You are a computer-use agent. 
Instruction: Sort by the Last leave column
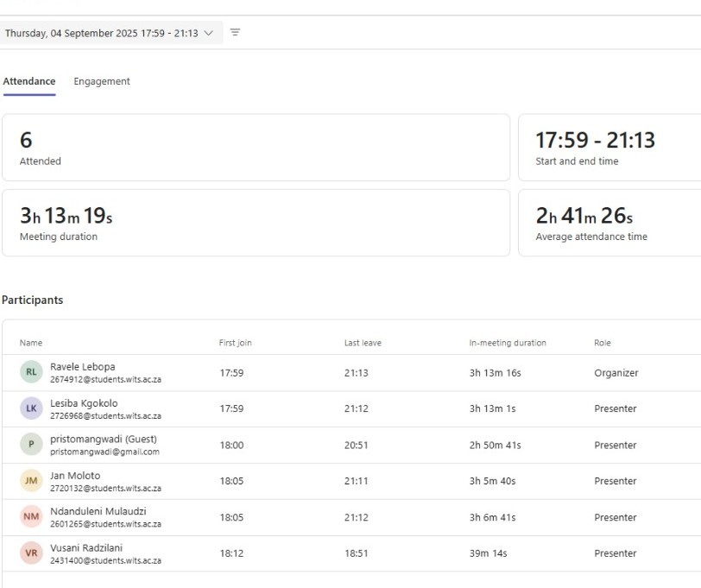click(362, 342)
